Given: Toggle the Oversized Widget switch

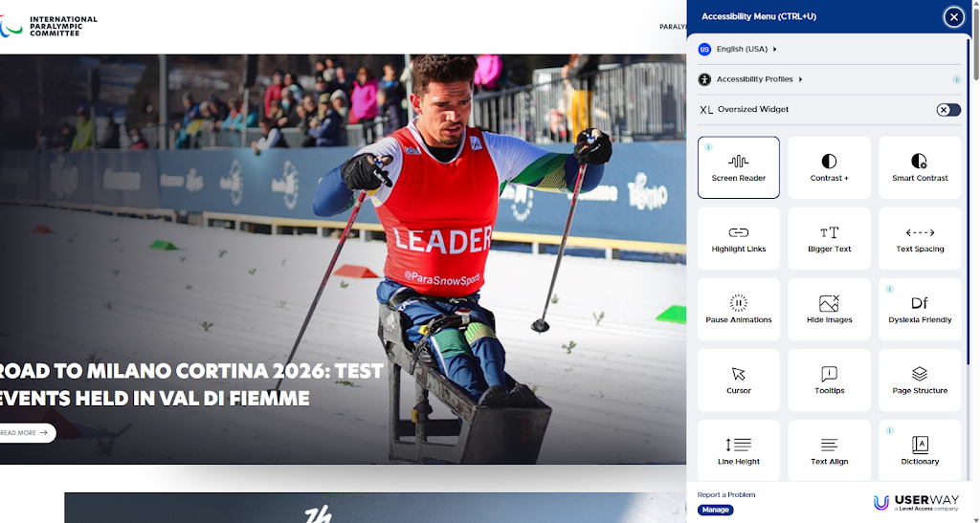Looking at the screenshot, I should click(948, 110).
